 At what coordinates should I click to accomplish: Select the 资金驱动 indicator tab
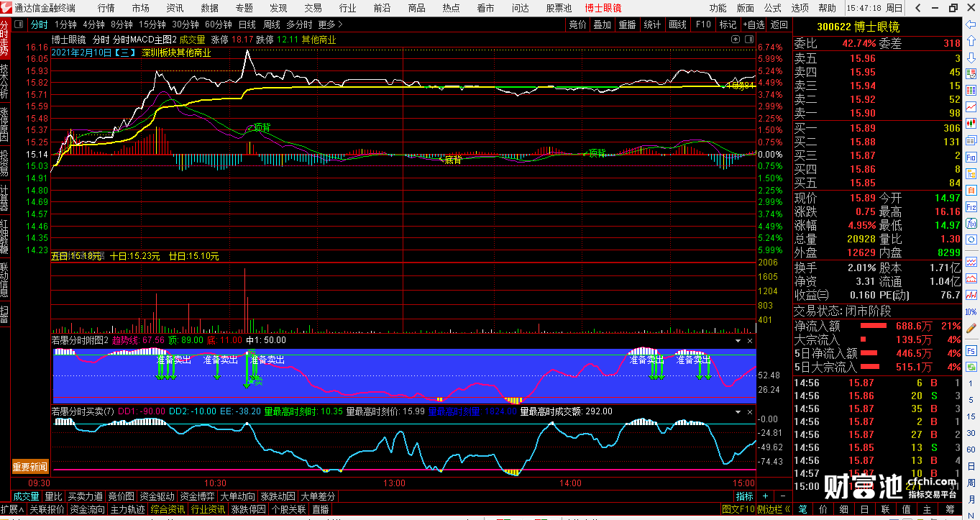tap(157, 496)
